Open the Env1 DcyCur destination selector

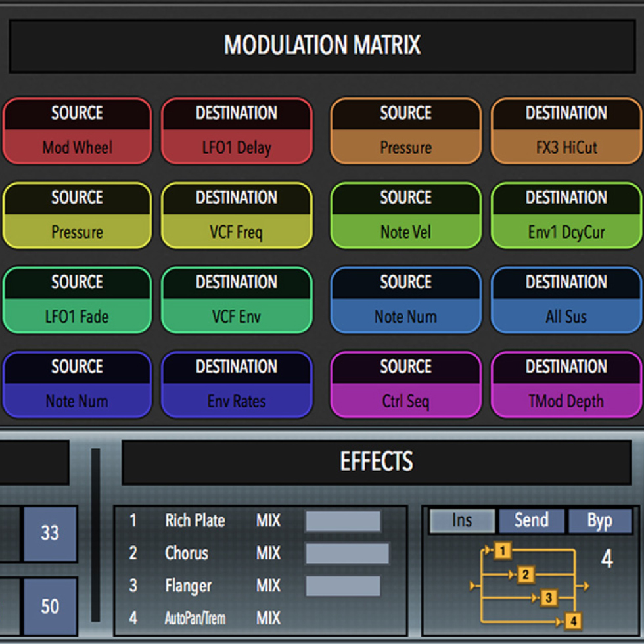566,216
